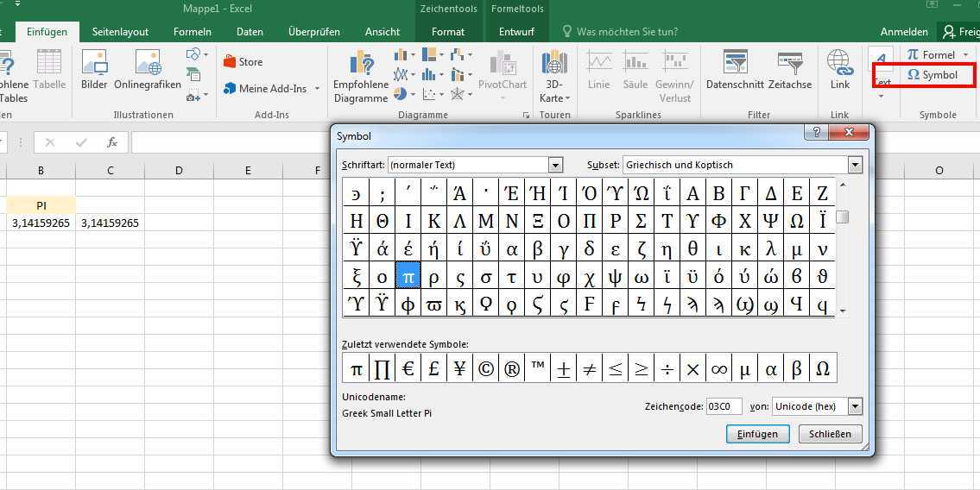Click the Schließen button
Screen dimensions: 980x490
tap(830, 435)
